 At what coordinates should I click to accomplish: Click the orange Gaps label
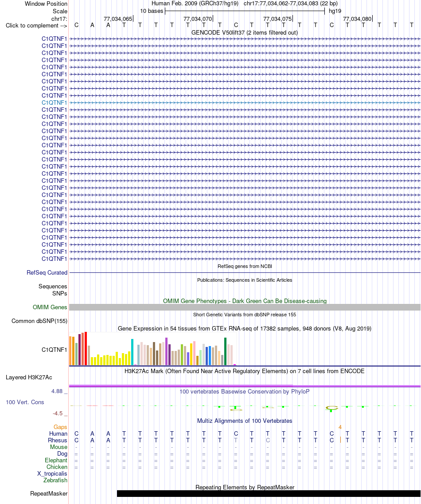tap(60, 427)
